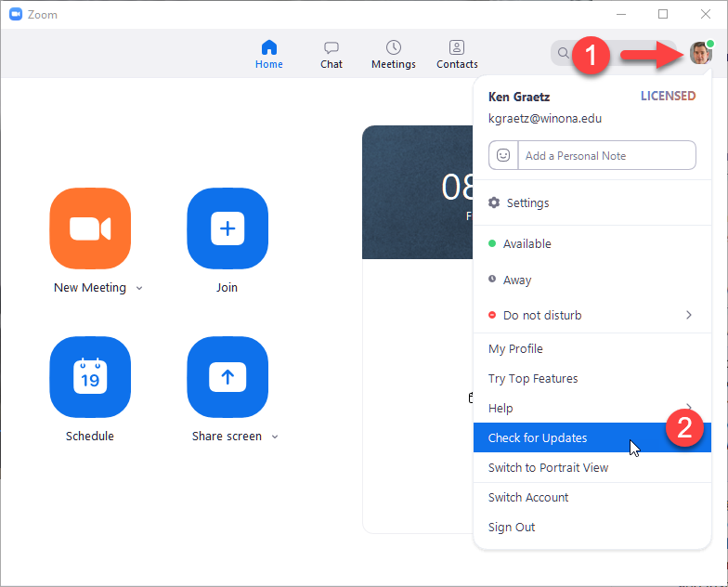This screenshot has height=587, width=728.
Task: Set status to Away
Action: (x=516, y=280)
